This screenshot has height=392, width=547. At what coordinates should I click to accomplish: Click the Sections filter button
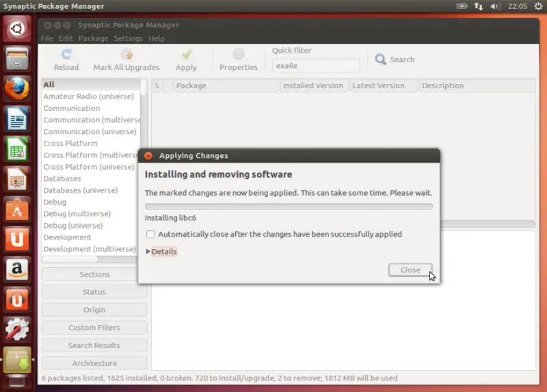tap(94, 274)
